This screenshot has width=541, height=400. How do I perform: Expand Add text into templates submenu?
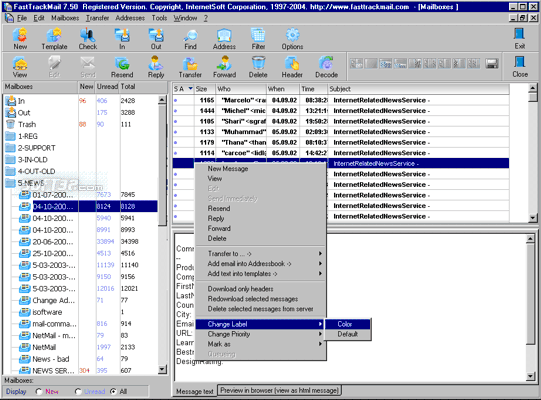260,274
